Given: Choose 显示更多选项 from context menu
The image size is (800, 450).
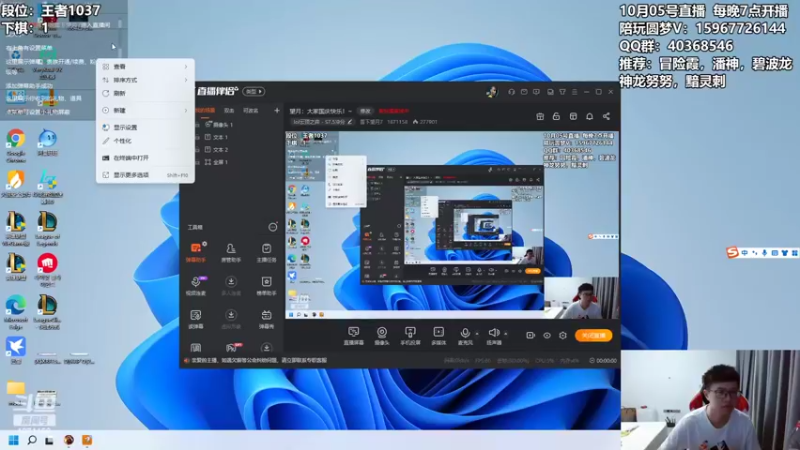Looking at the screenshot, I should coord(145,174).
